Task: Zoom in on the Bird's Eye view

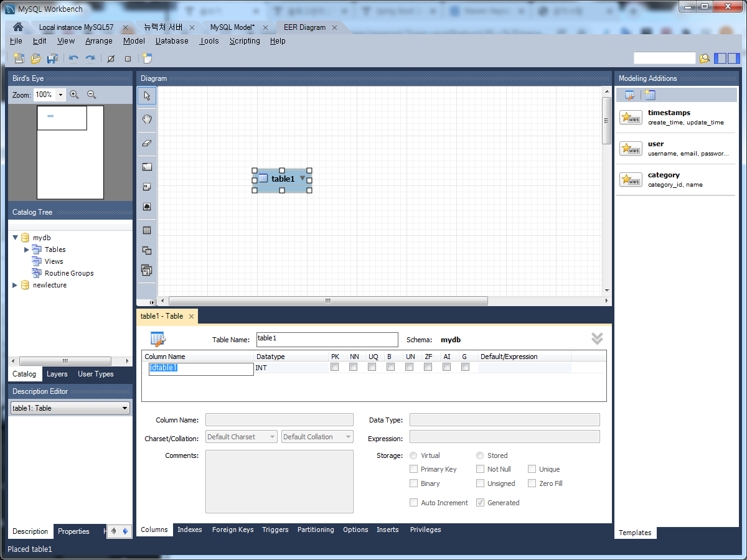Action: [x=74, y=95]
